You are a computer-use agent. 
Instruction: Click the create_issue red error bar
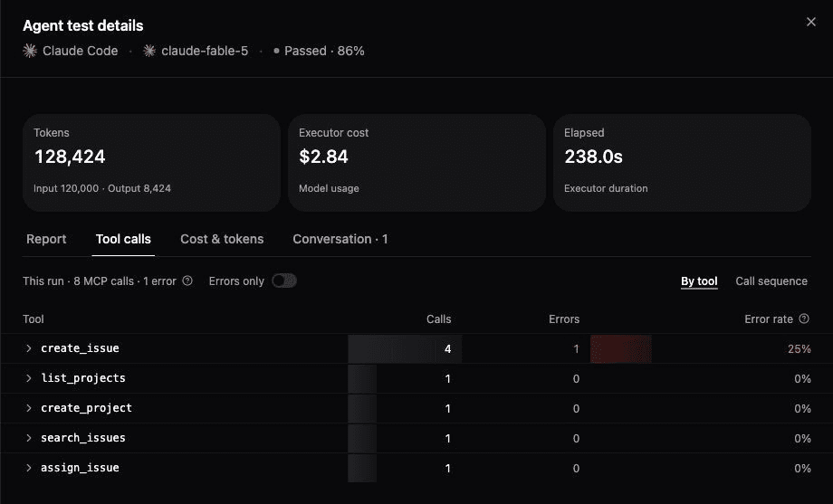(620, 349)
